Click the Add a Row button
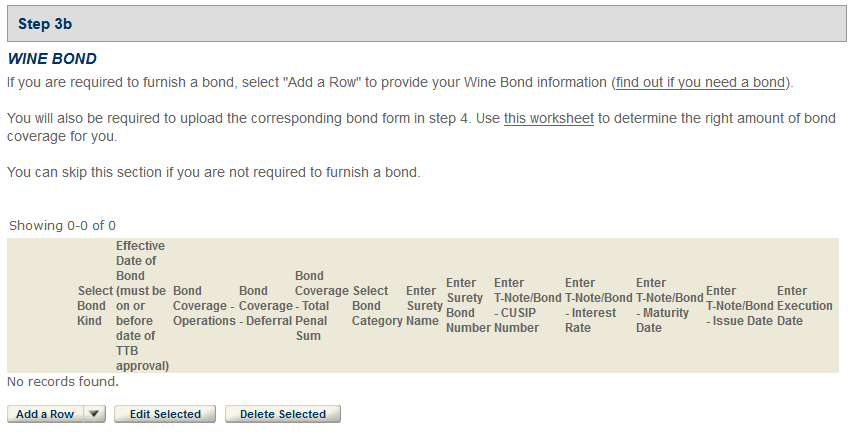The image size is (851, 441). coord(45,414)
